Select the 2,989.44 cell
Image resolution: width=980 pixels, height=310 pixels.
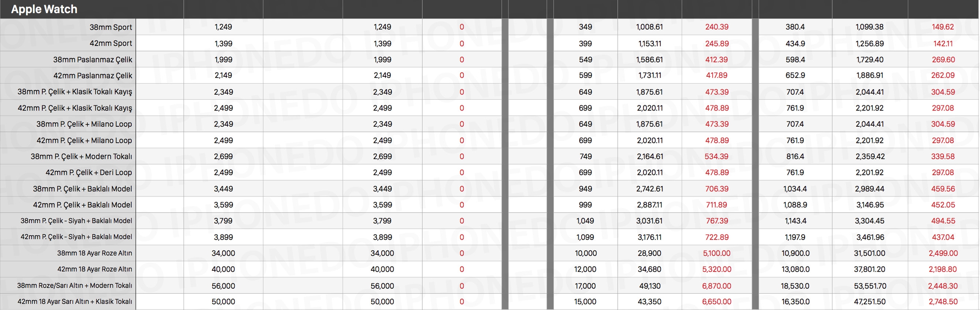click(870, 189)
